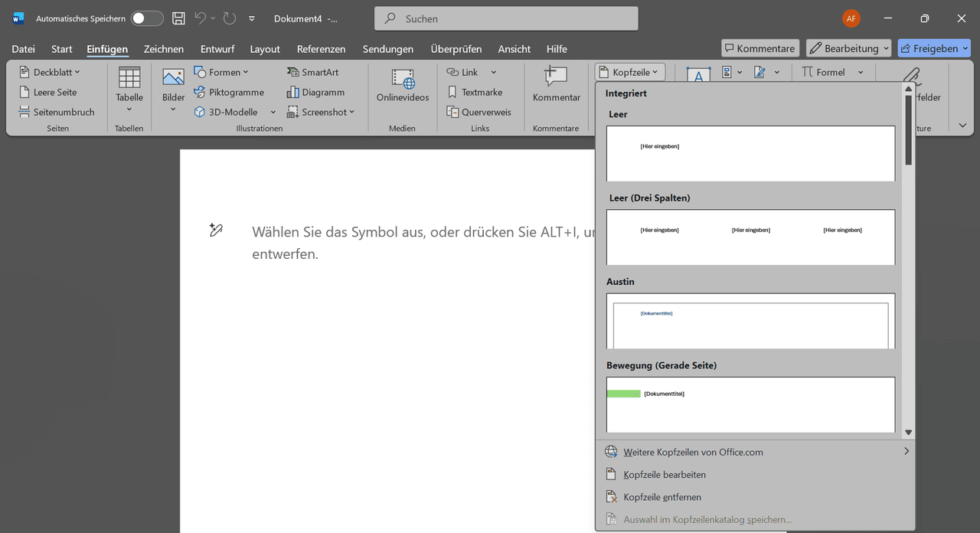
Task: Collapse the ribbon with the chevron
Action: click(962, 125)
